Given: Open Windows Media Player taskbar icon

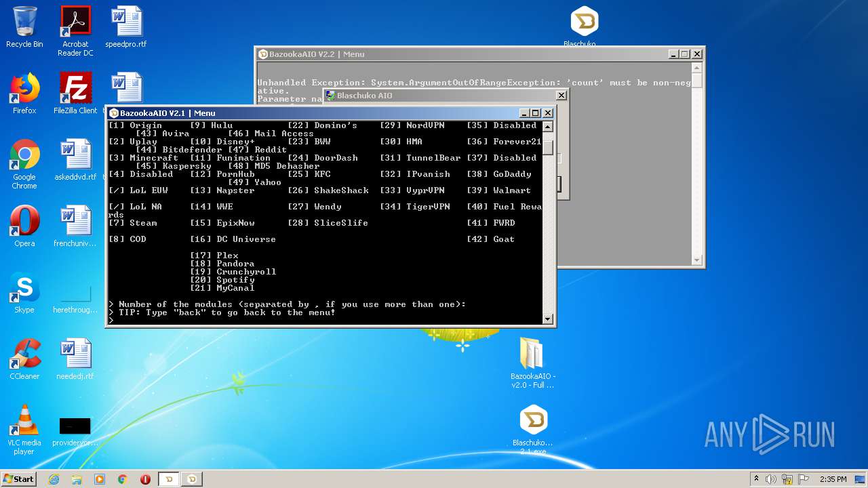Looking at the screenshot, I should pyautogui.click(x=100, y=479).
